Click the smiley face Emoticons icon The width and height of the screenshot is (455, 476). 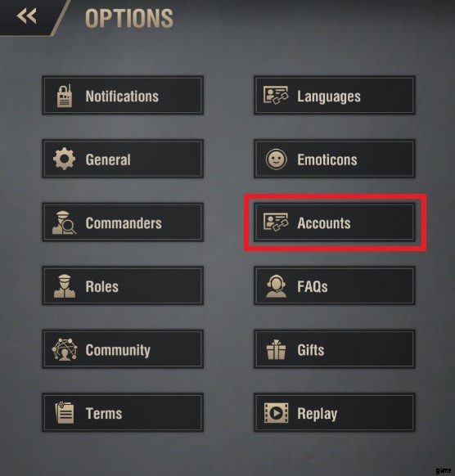(276, 159)
